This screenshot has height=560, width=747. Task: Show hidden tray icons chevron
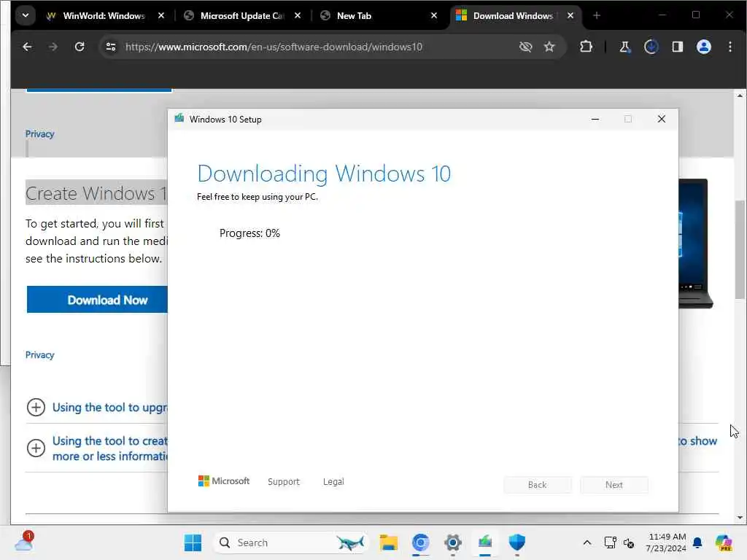click(x=587, y=542)
